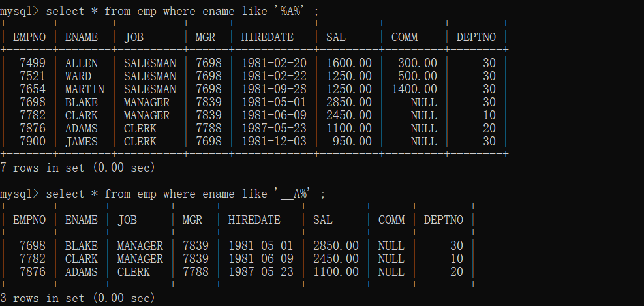Click hire date 1981-09-28
The height and width of the screenshot is (306, 644).
coord(274,89)
